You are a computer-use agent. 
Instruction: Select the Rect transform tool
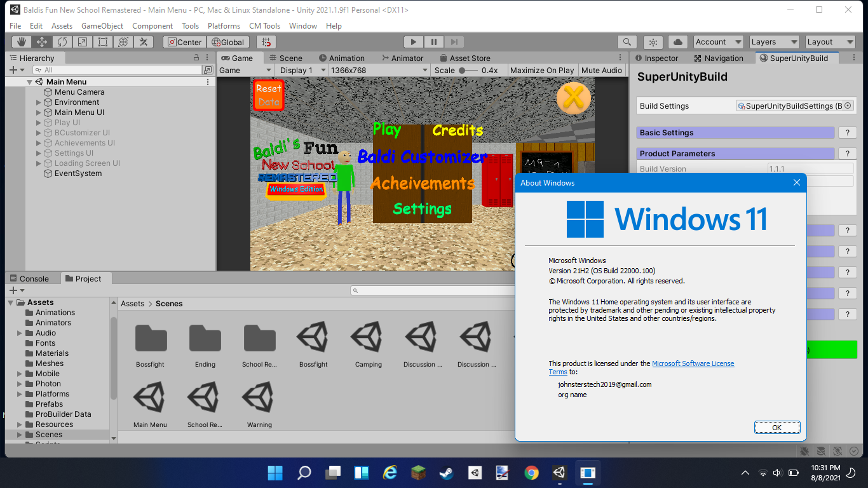(103, 42)
